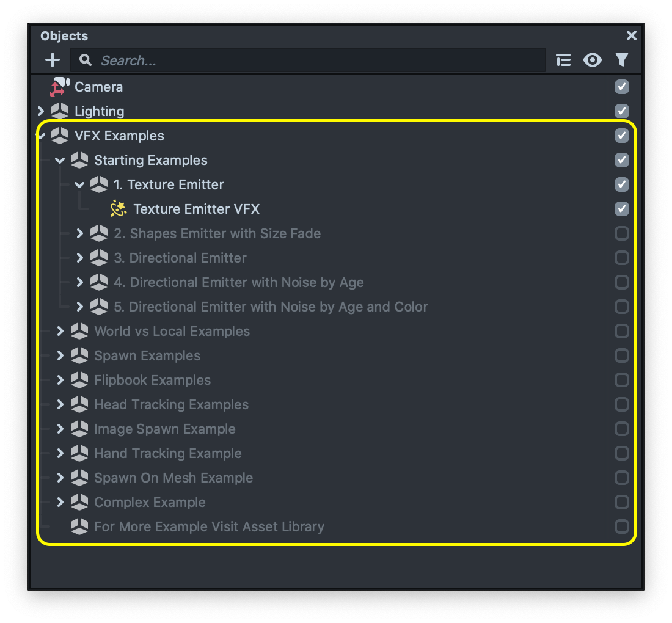
Task: Select For More Example Visit Asset Library
Action: tap(209, 526)
